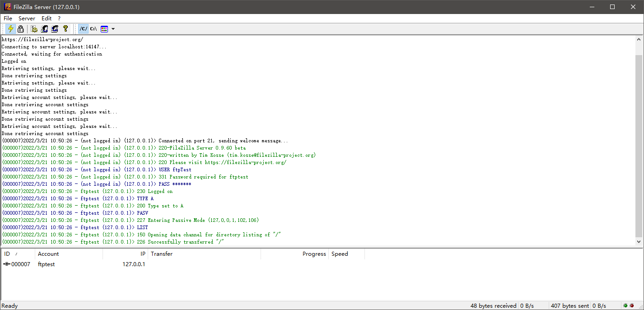Screen dimensions: 644x310
Task: Click the 'PASS *******' log line
Action: coord(97,184)
